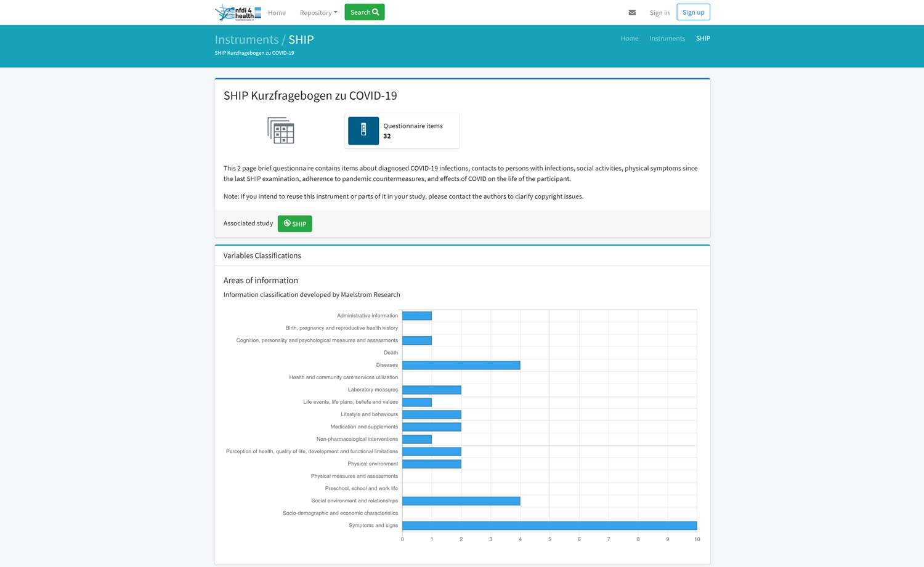Open the Repository dropdown menu

[x=318, y=12]
